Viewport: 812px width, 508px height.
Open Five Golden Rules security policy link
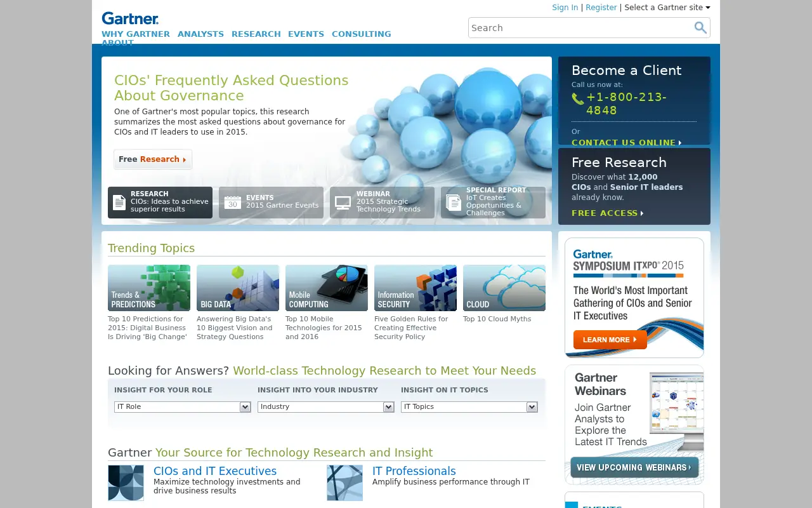(x=411, y=328)
